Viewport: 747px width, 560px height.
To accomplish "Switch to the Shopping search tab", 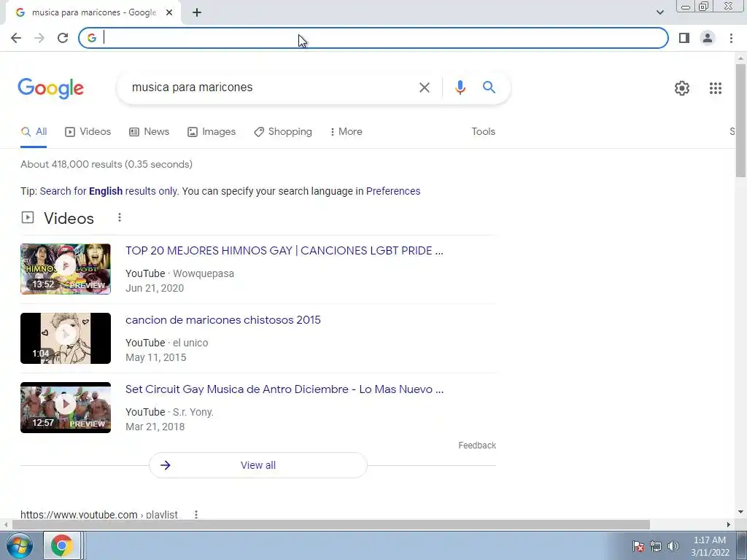I will coord(283,132).
